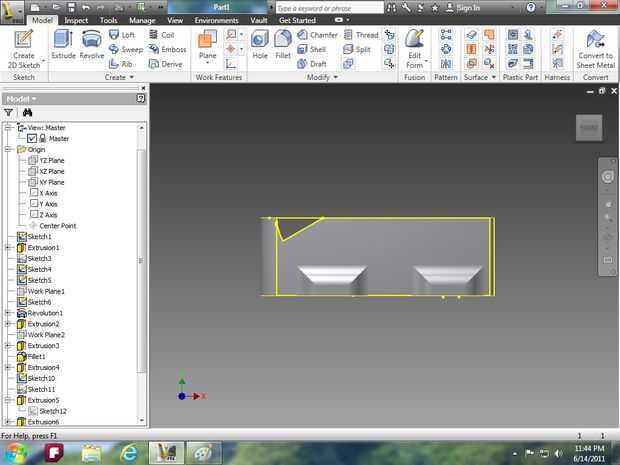The height and width of the screenshot is (465, 620).
Task: Open the Environments tab
Action: (x=216, y=20)
